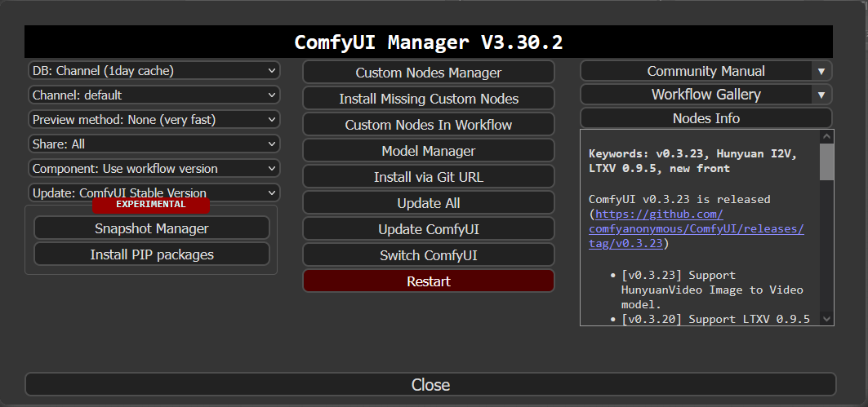This screenshot has height=407, width=868.
Task: Open the Channel: default dropdown
Action: pyautogui.click(x=154, y=95)
